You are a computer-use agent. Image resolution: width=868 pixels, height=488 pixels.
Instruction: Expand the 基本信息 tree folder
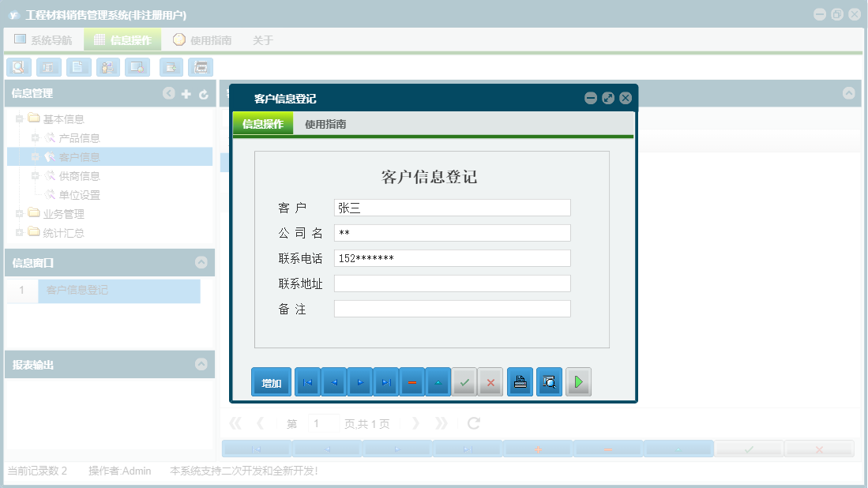point(20,119)
